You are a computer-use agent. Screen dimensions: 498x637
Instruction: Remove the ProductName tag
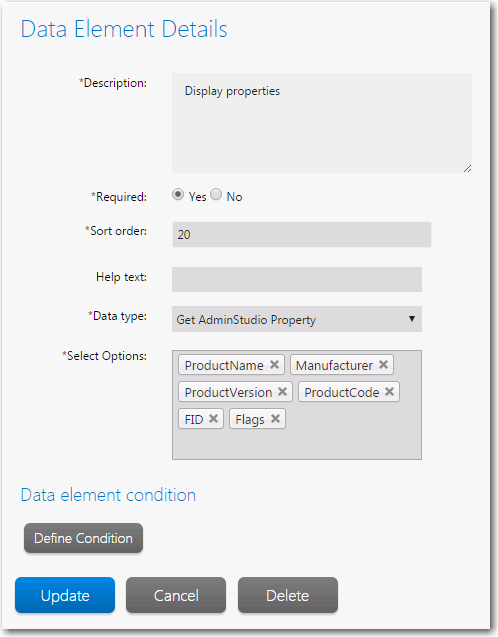click(x=275, y=364)
